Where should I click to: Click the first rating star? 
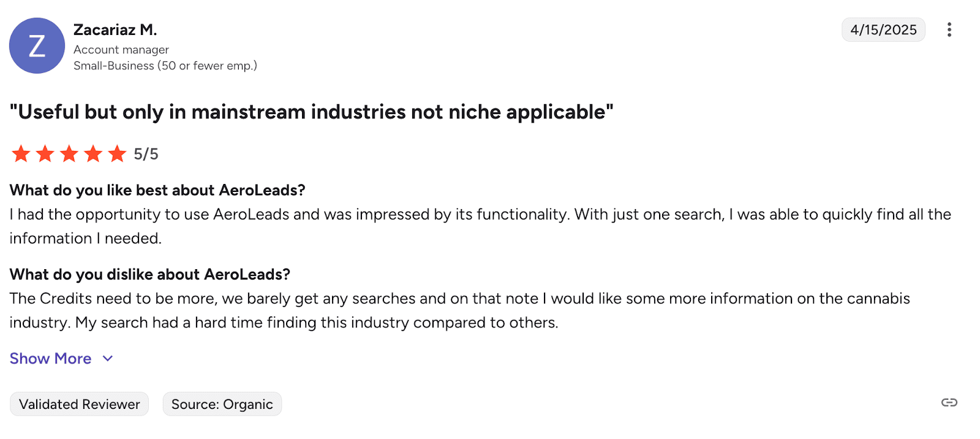coord(21,154)
